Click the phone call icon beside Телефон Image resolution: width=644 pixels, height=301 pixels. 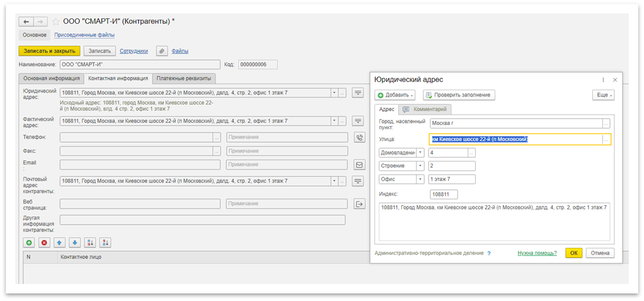(360, 137)
